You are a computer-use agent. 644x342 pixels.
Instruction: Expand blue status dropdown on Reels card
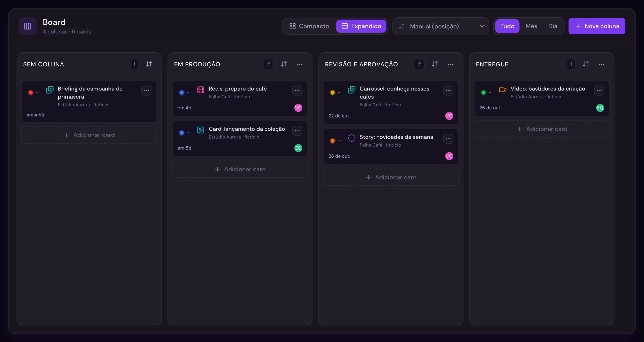pyautogui.click(x=184, y=93)
